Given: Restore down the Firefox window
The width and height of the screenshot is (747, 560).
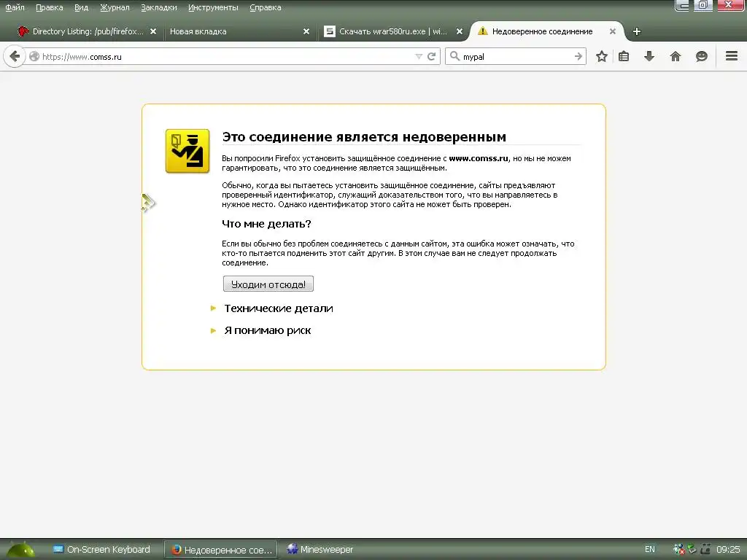Looking at the screenshot, I should pyautogui.click(x=703, y=5).
